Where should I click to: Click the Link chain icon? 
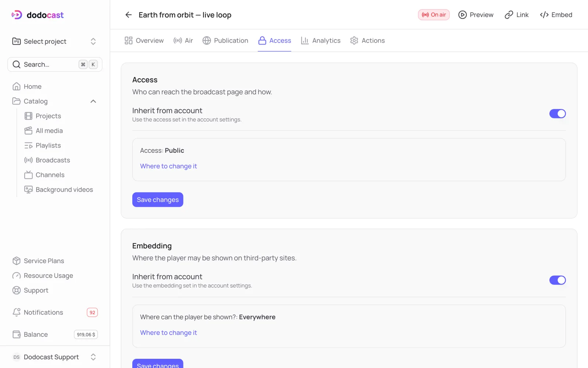(x=509, y=15)
